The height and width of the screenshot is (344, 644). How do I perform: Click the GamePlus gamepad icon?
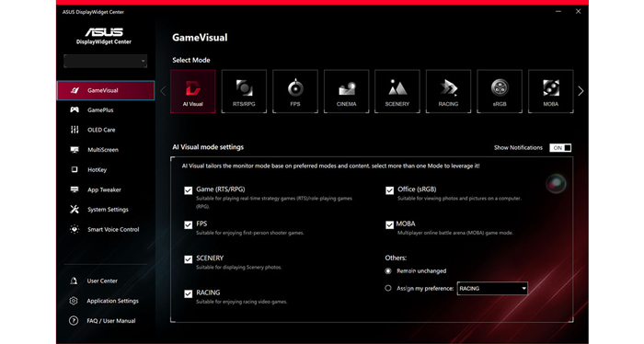[x=75, y=109]
